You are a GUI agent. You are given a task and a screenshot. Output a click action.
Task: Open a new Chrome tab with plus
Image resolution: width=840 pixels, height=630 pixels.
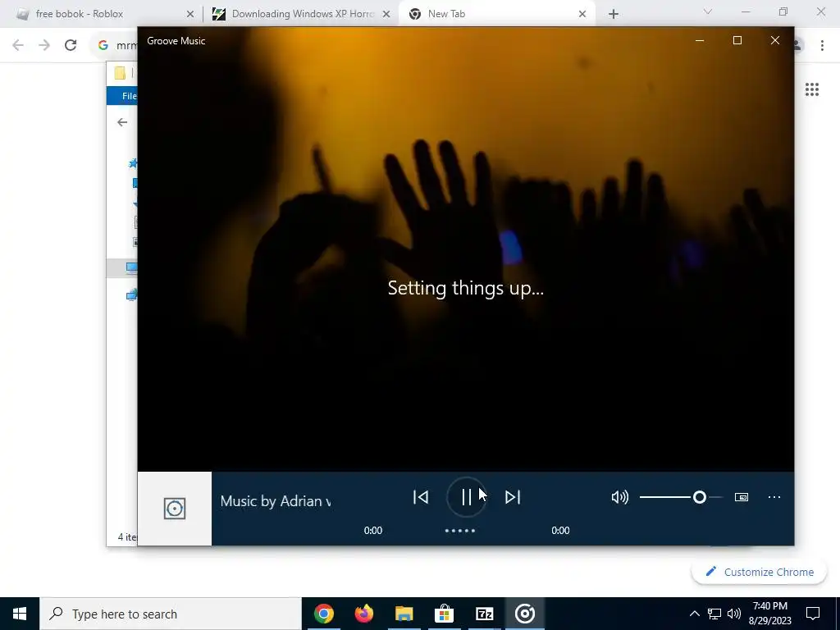[614, 14]
